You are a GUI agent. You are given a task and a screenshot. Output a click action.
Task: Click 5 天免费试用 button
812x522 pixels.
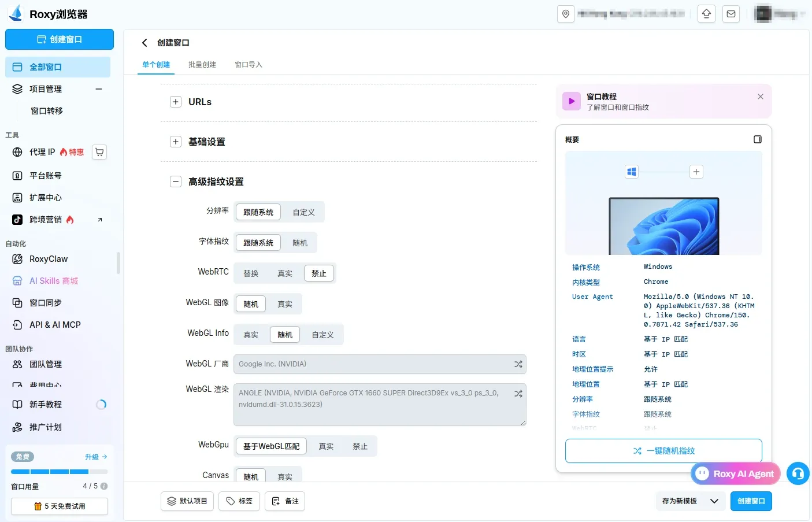click(60, 506)
